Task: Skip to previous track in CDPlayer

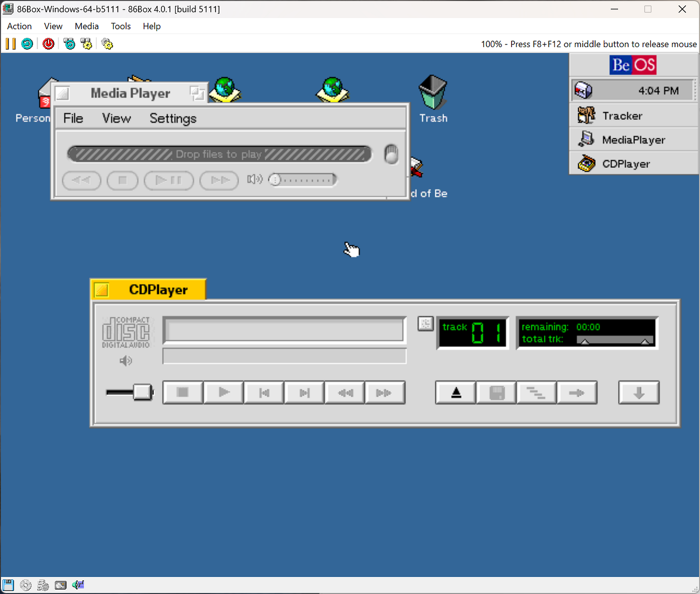Action: coord(264,392)
